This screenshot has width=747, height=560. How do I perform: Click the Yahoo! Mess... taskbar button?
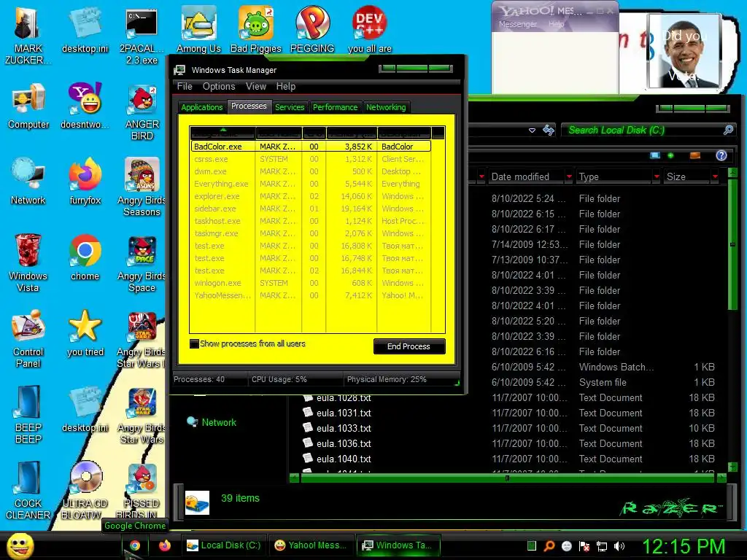(x=310, y=545)
